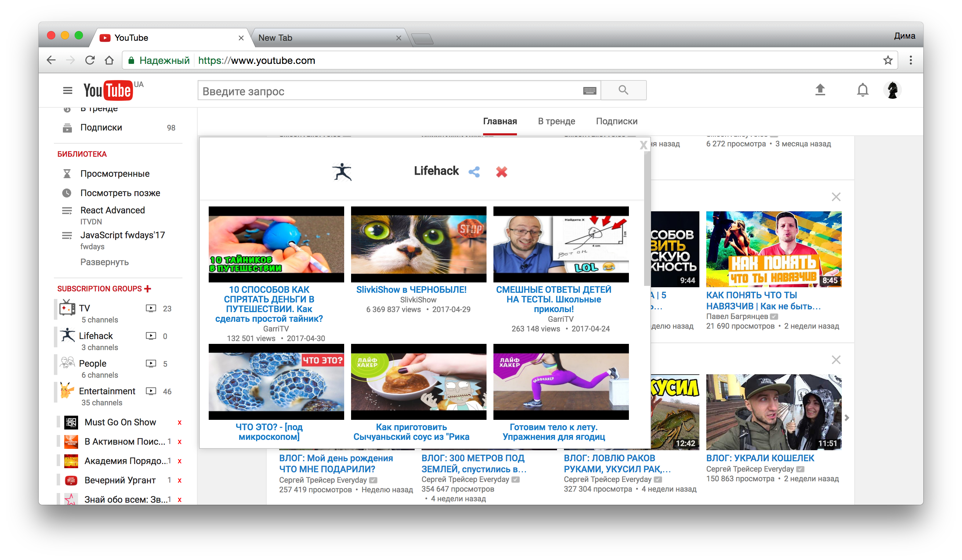Click the КАК ПОНЯТЬ ЧТО ТЫ НАВЯЗЧИВ thumbnail

773,249
